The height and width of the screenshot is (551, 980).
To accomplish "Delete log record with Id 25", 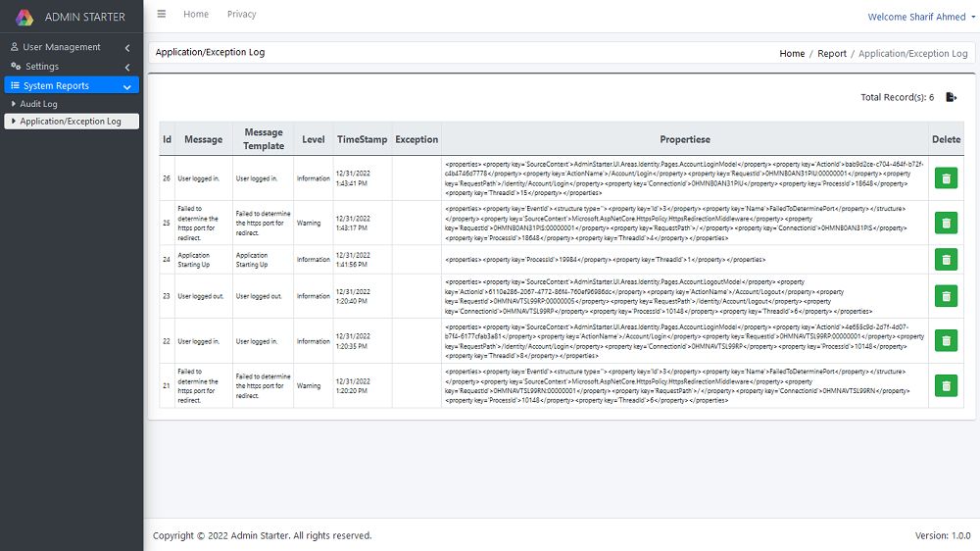I will [x=946, y=223].
